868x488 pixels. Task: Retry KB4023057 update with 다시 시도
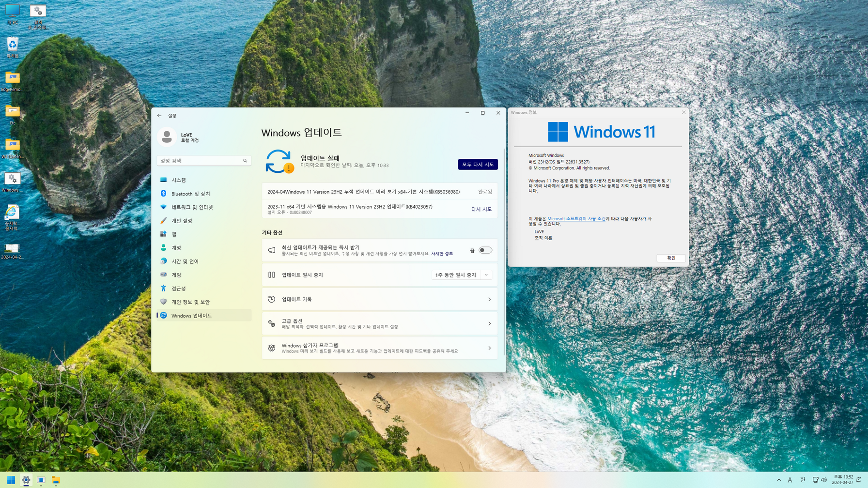[x=481, y=209]
